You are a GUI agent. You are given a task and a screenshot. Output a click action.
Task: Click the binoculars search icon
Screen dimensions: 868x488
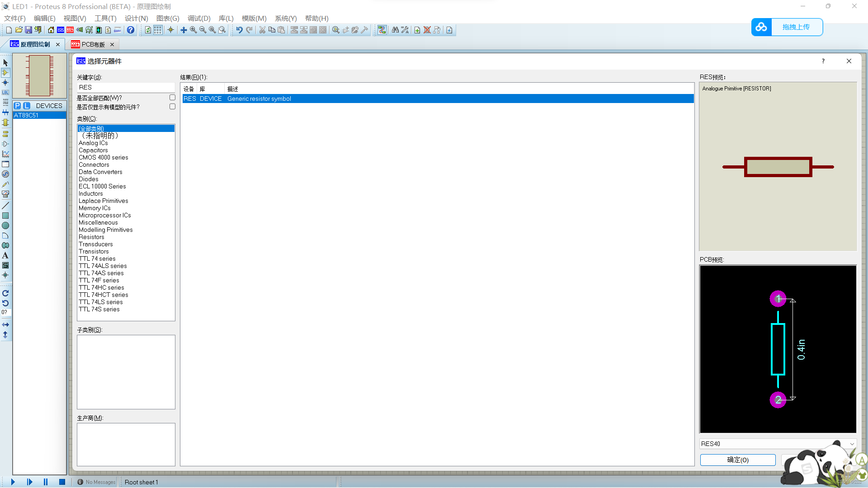(x=395, y=30)
